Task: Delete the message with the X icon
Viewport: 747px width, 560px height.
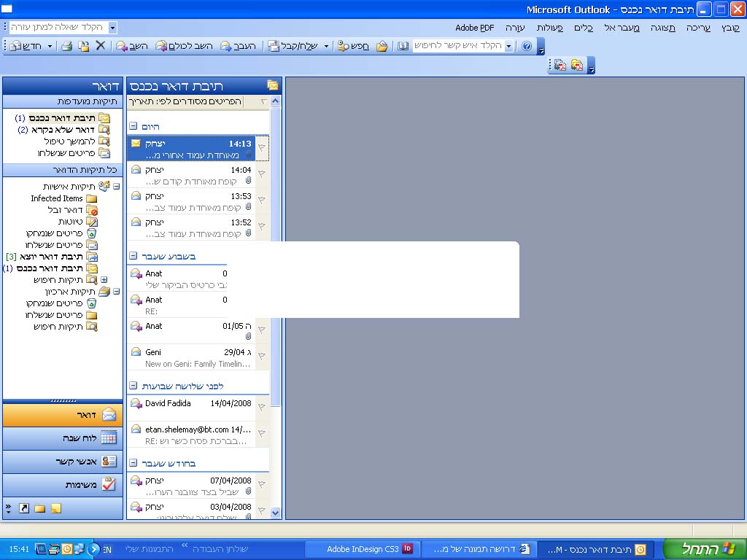Action: coord(100,46)
